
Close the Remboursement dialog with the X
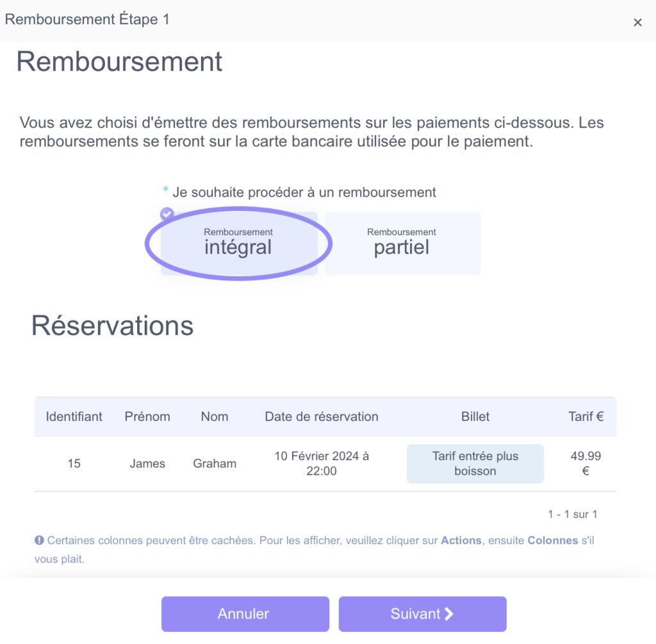[637, 22]
